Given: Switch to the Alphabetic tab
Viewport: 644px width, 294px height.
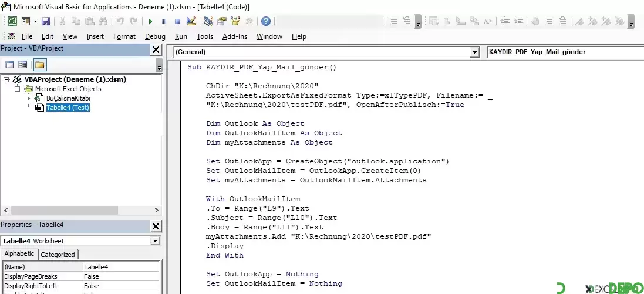Looking at the screenshot, I should (19, 253).
